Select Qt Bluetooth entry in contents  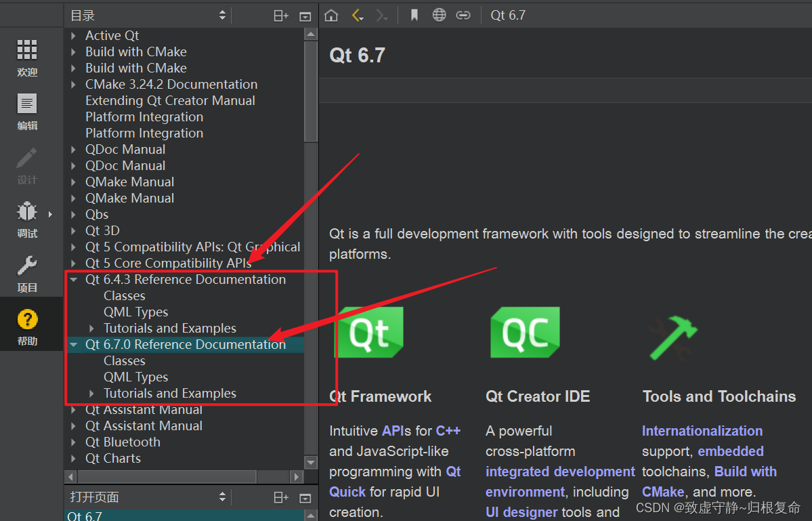coord(123,442)
